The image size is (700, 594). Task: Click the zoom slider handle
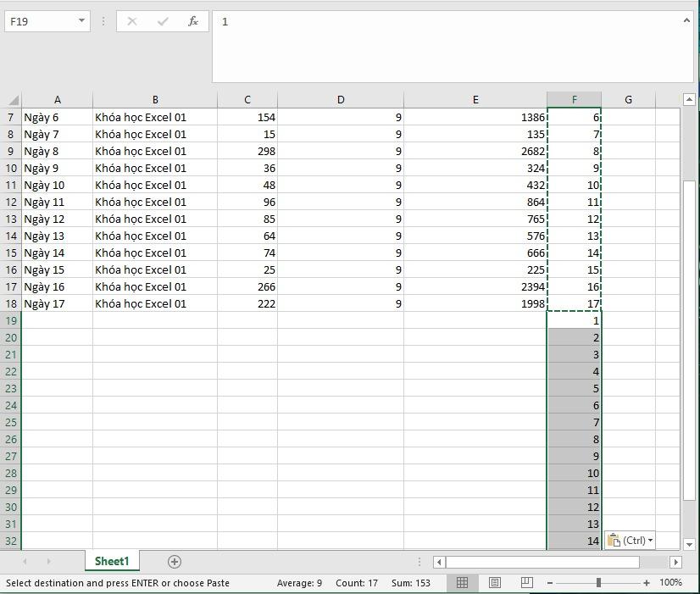599,583
